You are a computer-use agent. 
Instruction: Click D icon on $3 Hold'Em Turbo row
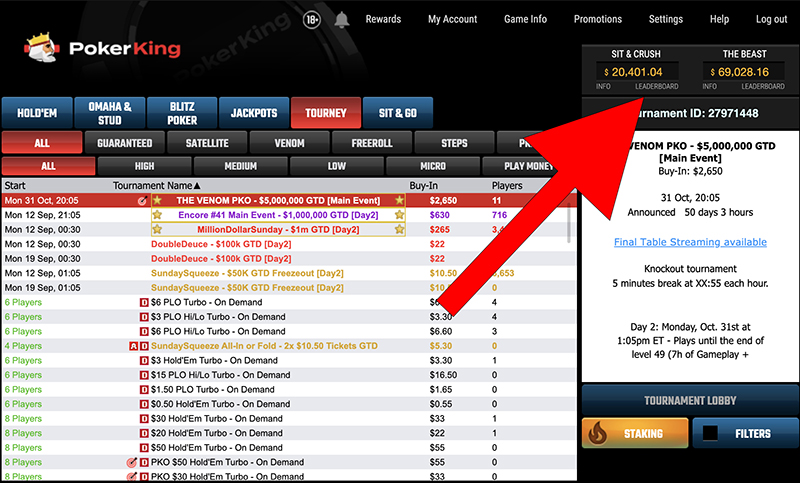(x=144, y=361)
